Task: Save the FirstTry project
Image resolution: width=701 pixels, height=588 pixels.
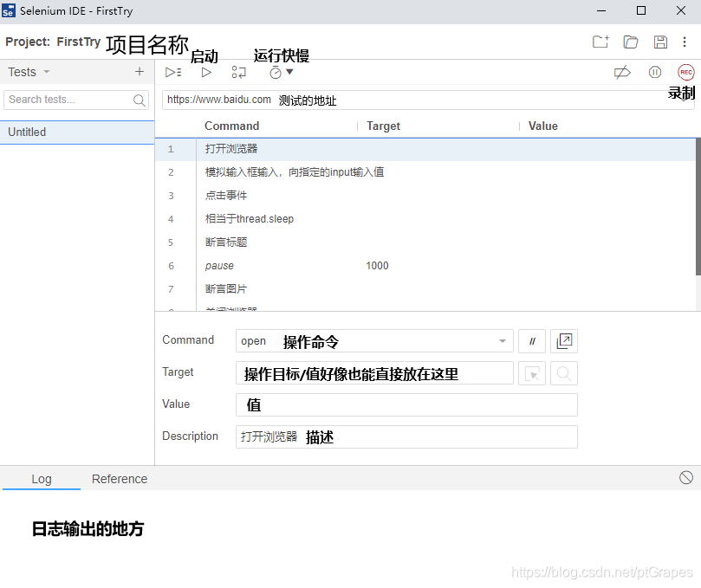Action: coord(659,42)
